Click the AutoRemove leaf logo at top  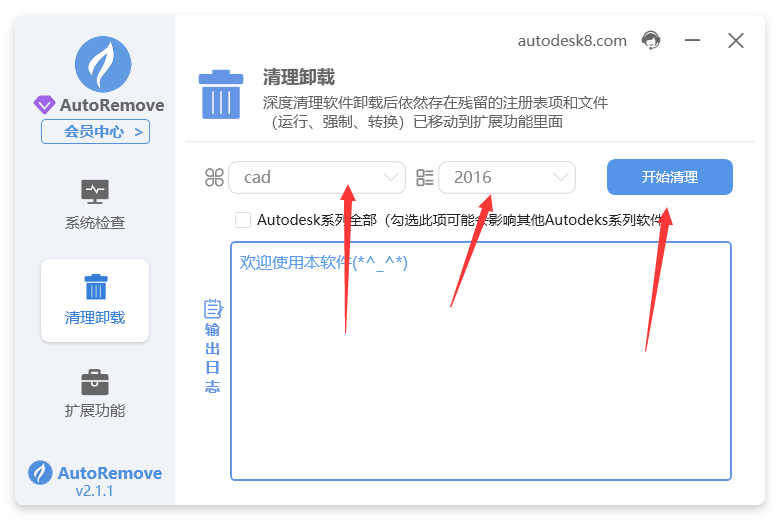click(103, 64)
